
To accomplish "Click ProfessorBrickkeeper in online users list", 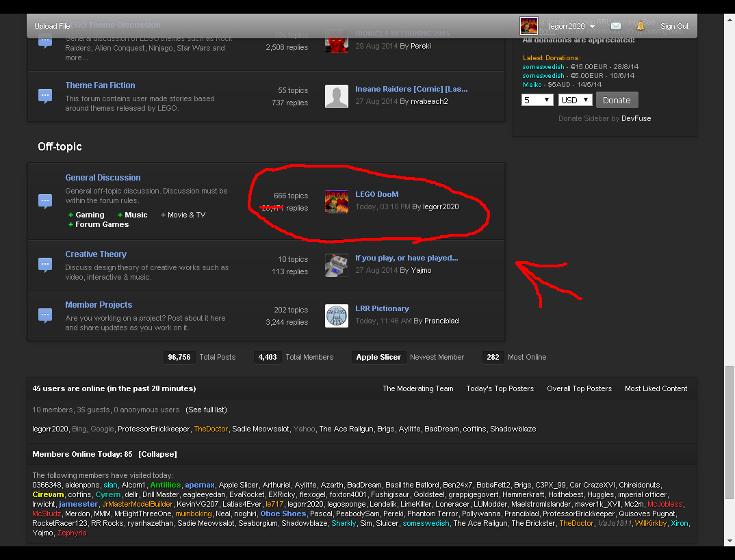I will (154, 429).
